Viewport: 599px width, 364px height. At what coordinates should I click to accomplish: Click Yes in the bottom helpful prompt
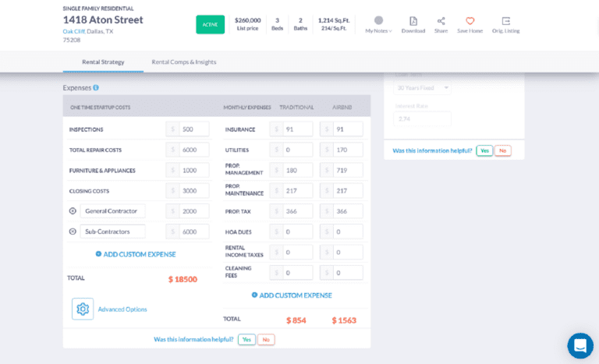point(246,340)
